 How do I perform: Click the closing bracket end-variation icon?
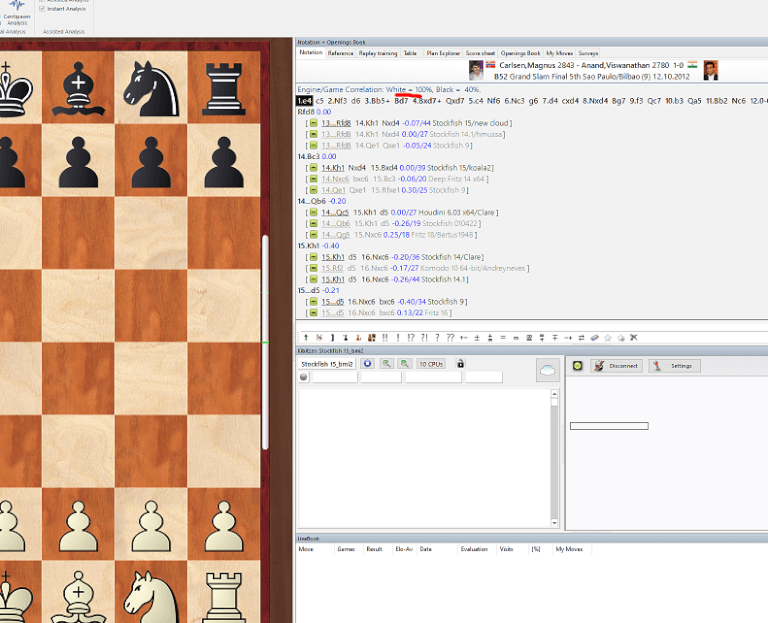332,337
